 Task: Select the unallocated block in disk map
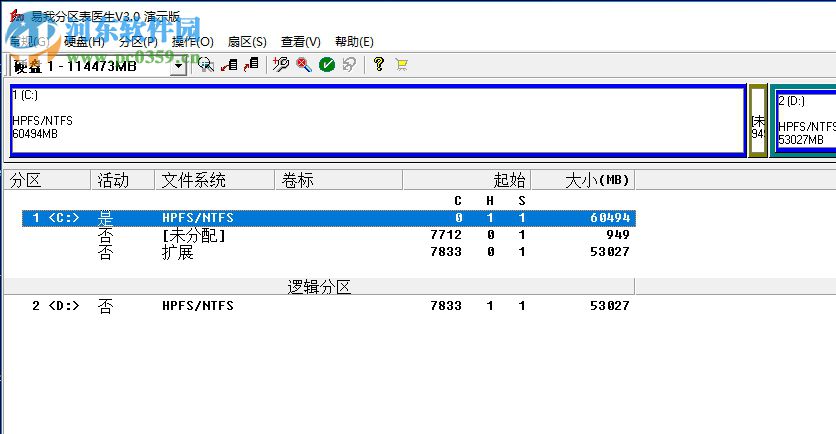pos(758,120)
